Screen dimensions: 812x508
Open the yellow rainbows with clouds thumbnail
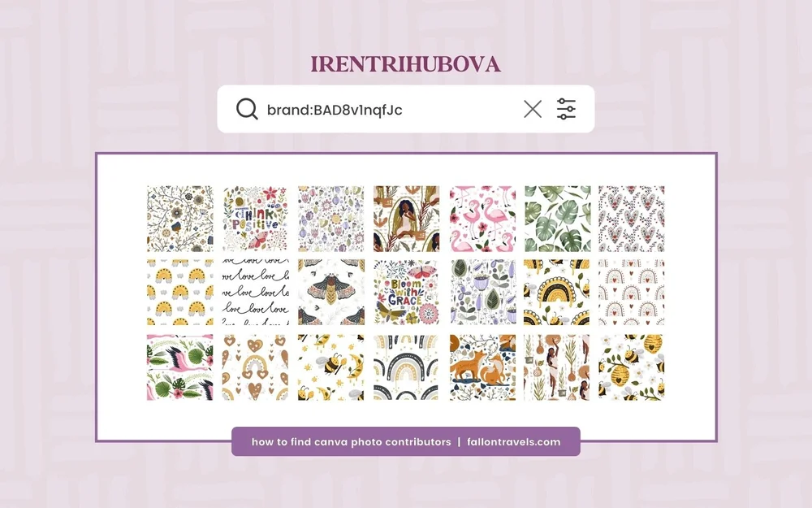coord(179,293)
